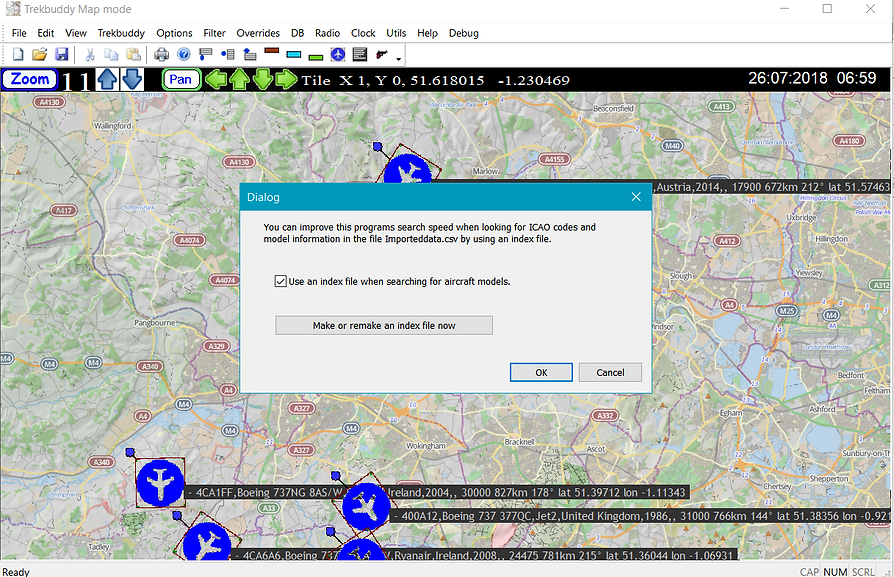The width and height of the screenshot is (894, 577).
Task: Click the NUM status bar indicator
Action: [835, 571]
